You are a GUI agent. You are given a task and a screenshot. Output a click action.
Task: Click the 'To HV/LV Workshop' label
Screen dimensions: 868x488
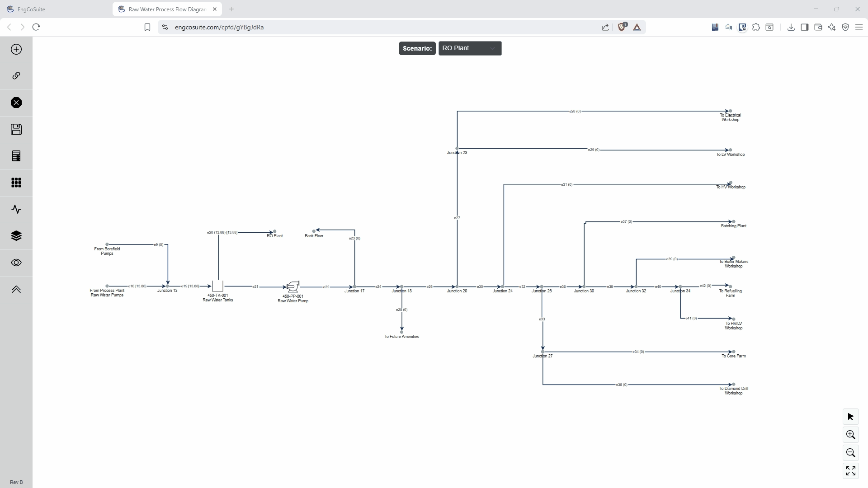click(733, 326)
